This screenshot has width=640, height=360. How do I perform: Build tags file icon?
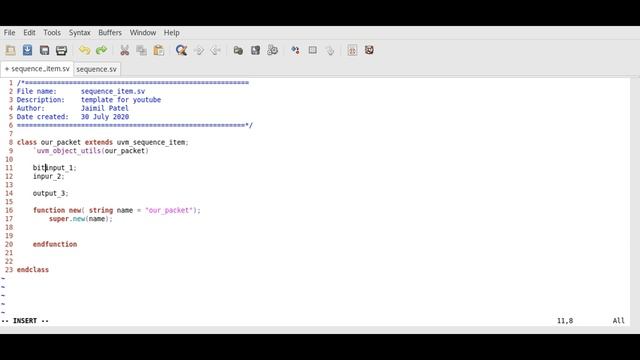point(313,50)
